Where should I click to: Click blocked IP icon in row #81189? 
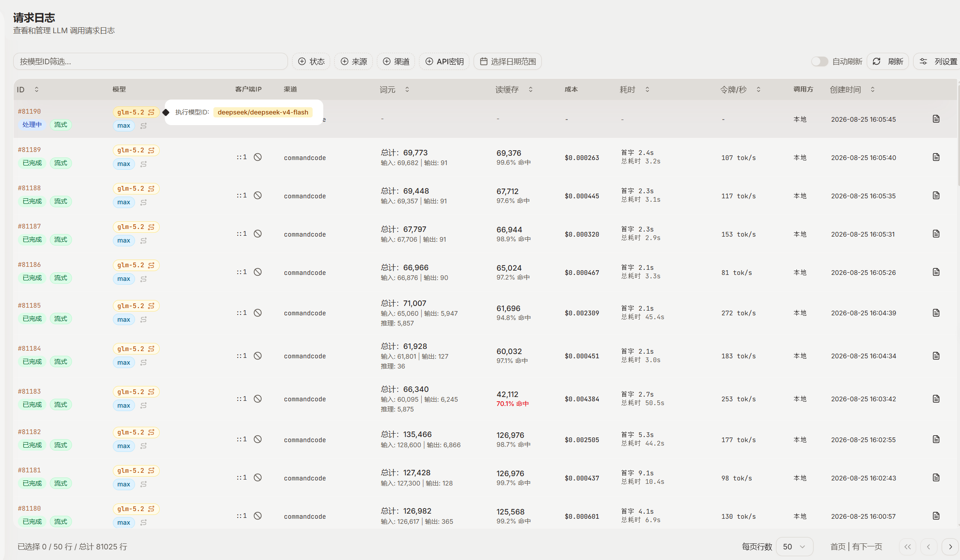258,157
